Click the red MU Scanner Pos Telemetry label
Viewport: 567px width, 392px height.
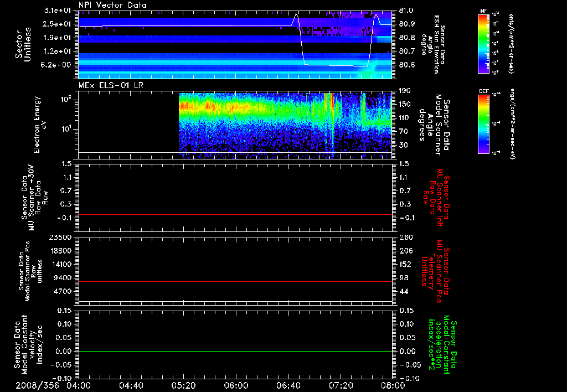(436, 271)
